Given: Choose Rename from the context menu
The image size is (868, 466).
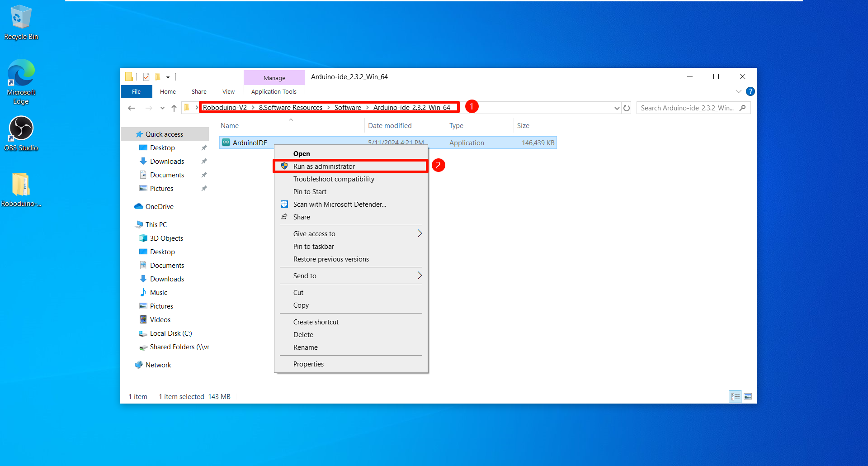Looking at the screenshot, I should tap(351, 347).
